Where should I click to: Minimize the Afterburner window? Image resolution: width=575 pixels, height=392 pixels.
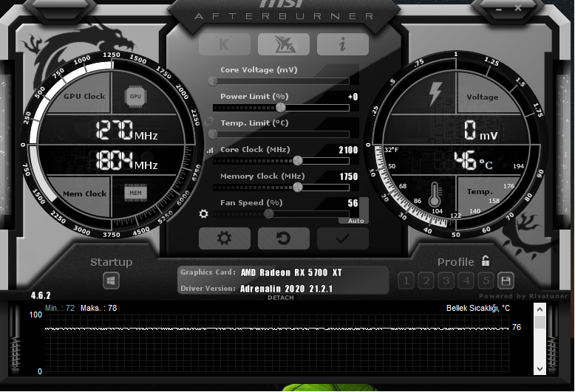click(499, 9)
